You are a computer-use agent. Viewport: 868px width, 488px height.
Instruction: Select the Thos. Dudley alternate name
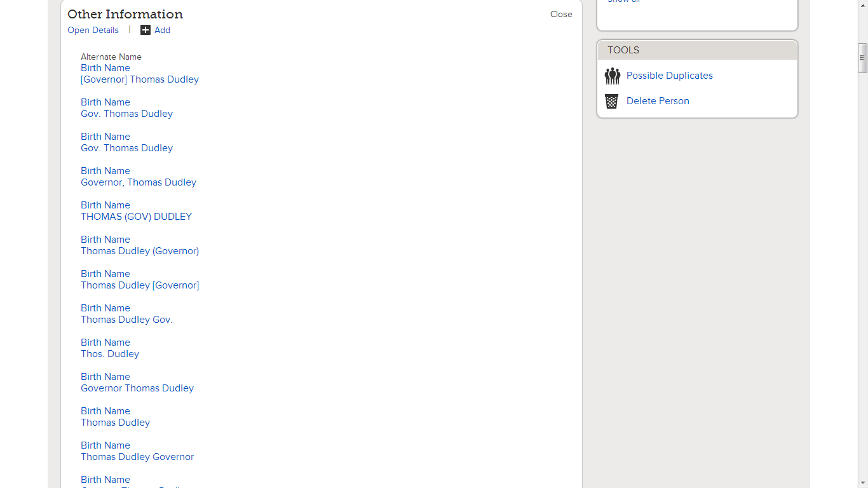(110, 354)
